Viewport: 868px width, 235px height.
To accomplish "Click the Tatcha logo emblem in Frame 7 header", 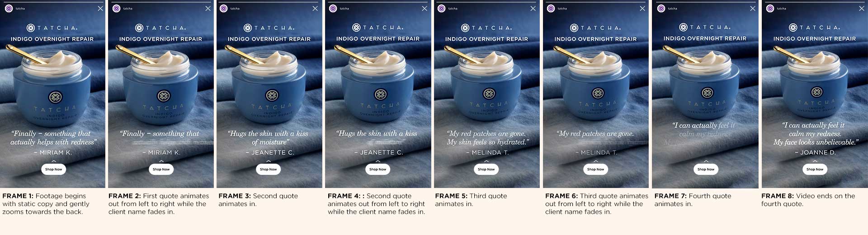I will pos(683,27).
